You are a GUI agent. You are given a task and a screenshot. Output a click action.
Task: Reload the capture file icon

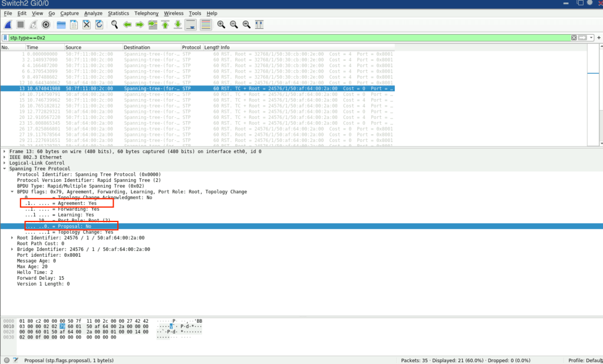tap(99, 25)
